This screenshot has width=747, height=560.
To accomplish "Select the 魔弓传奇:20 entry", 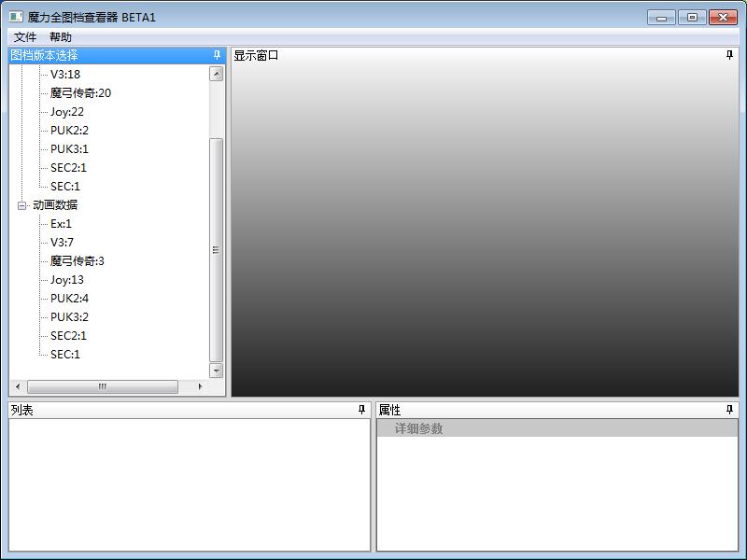I will pos(80,93).
